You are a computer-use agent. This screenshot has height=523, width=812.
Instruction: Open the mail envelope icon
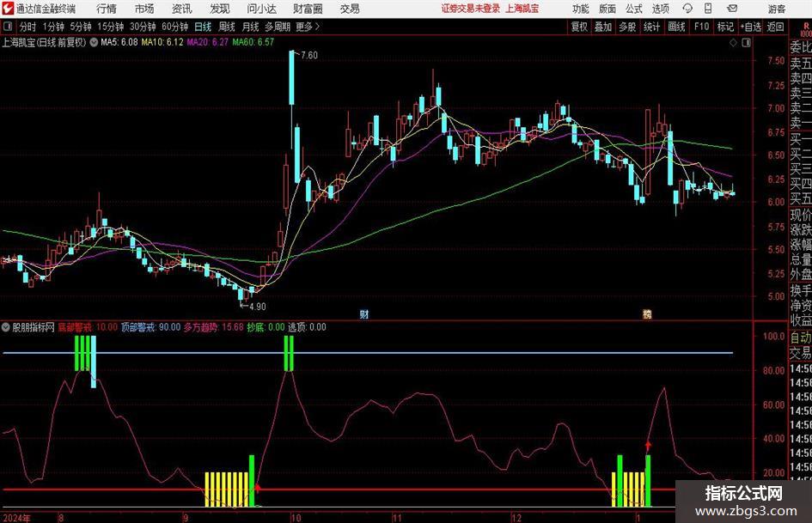[732, 9]
